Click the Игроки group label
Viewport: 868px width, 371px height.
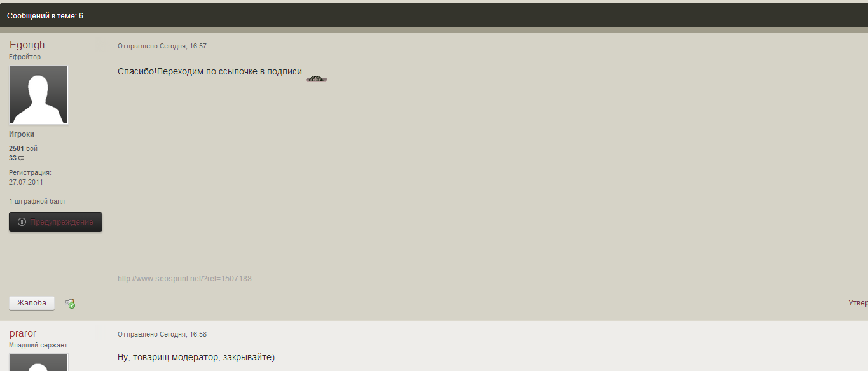click(22, 134)
